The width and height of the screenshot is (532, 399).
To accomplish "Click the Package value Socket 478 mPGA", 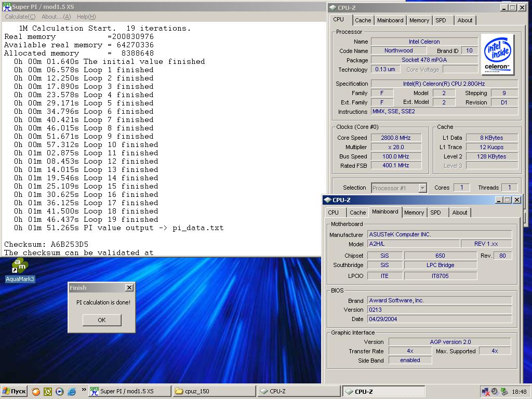I will (x=424, y=60).
